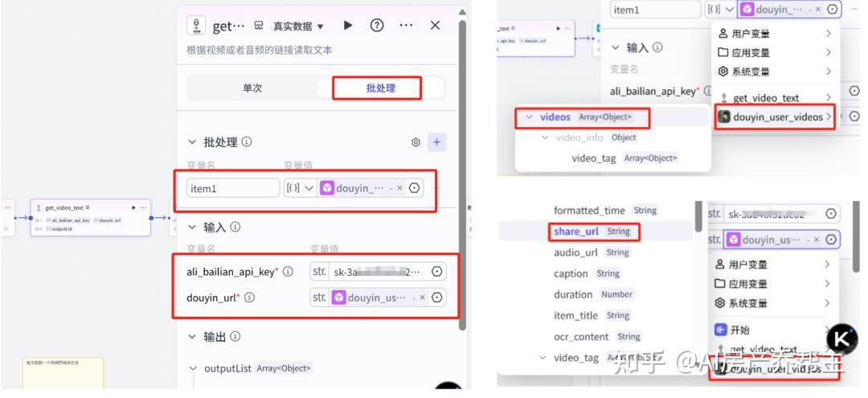
Task: Collapse the 批处理 section
Action: click(x=192, y=142)
